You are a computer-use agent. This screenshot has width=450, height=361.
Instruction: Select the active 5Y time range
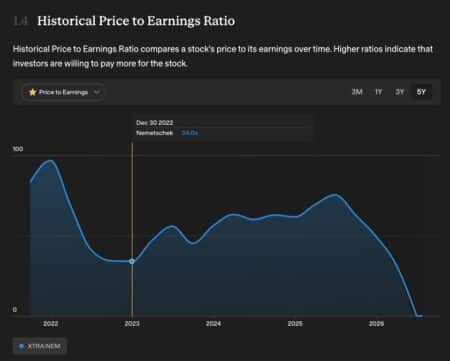pos(421,92)
